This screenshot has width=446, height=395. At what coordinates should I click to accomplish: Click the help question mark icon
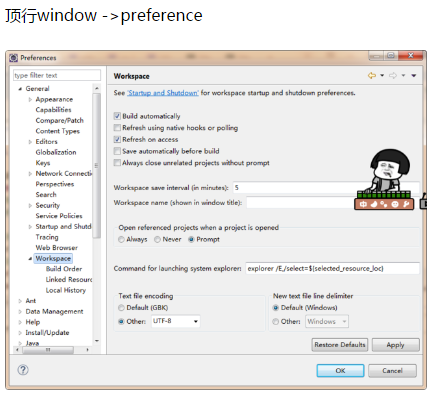click(23, 370)
